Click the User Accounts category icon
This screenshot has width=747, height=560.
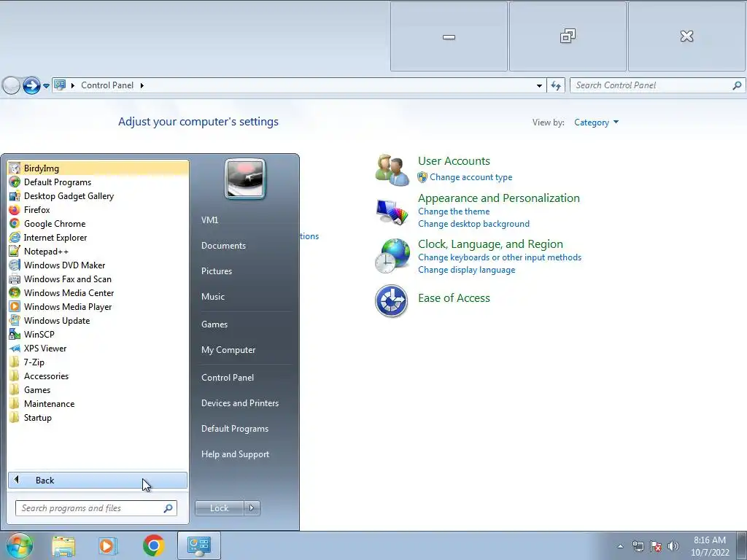(392, 169)
